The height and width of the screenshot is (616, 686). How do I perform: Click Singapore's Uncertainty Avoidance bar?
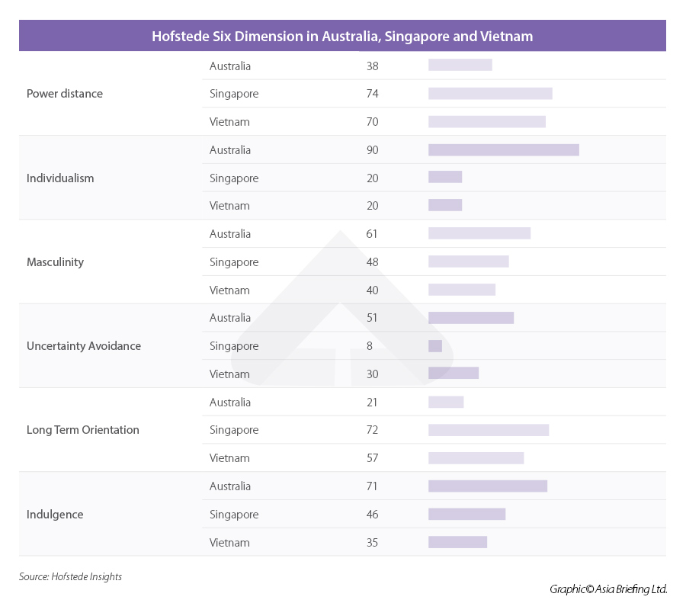click(435, 346)
